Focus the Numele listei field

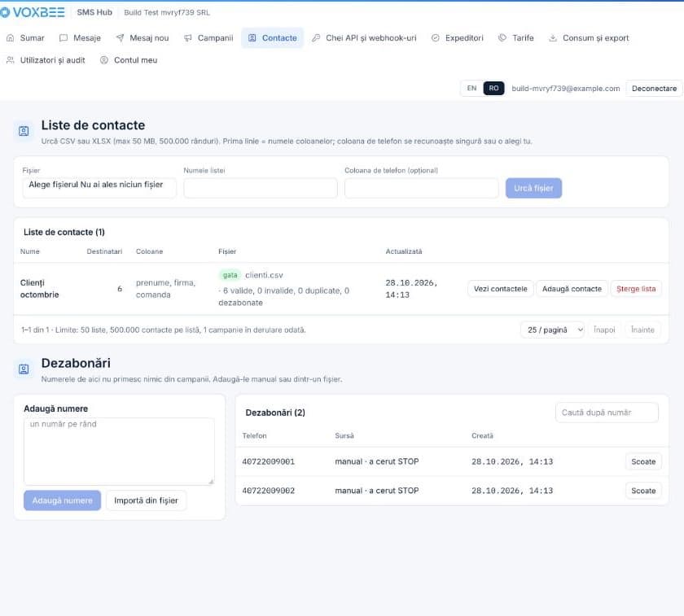coord(261,188)
